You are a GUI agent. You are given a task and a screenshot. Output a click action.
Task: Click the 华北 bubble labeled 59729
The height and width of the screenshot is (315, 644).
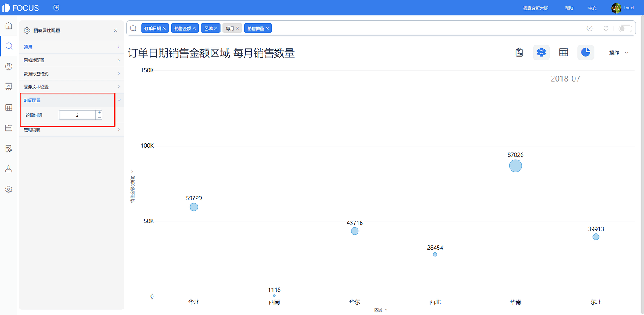point(193,207)
